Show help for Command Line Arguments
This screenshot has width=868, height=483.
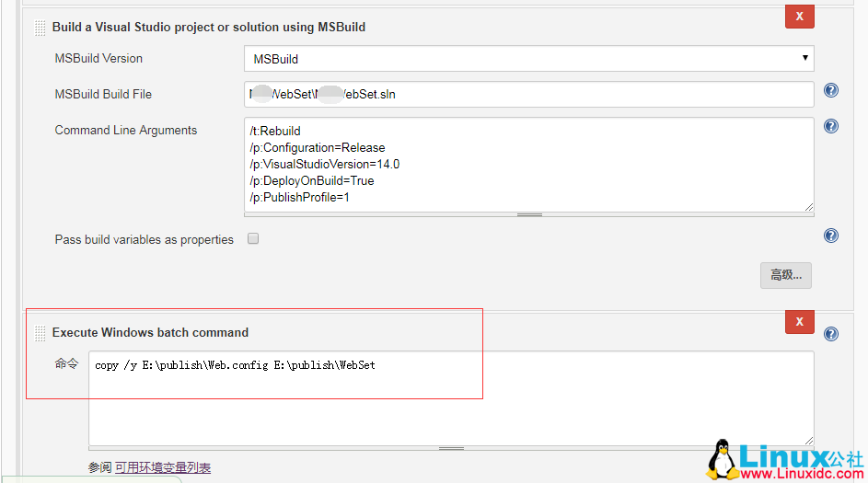point(830,126)
